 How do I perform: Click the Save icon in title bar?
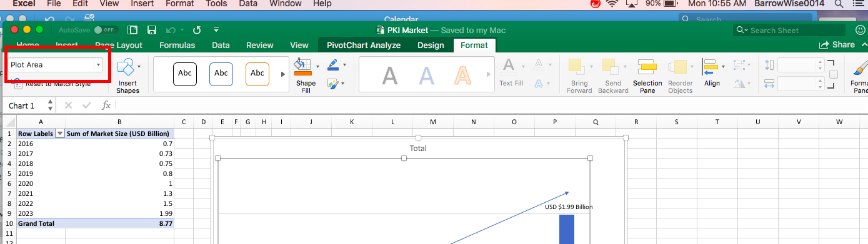151,30
